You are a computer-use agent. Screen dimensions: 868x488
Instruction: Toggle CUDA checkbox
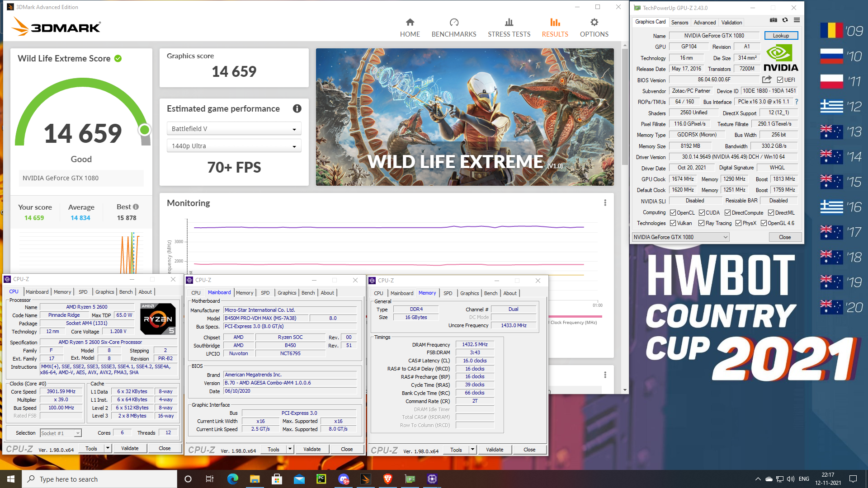tap(702, 213)
